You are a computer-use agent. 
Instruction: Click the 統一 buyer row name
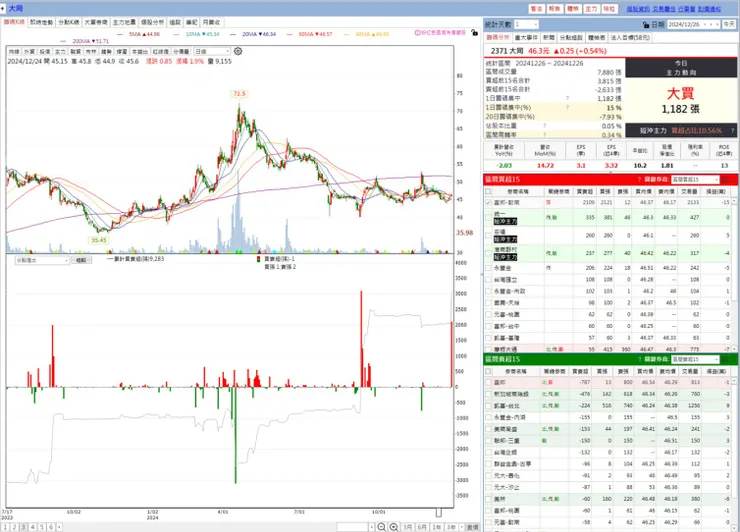(499, 214)
